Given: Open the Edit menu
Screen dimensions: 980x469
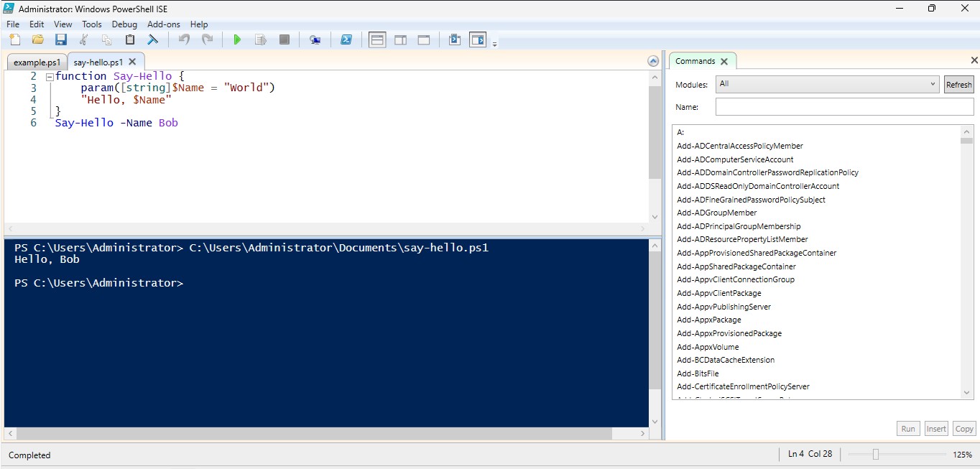Looking at the screenshot, I should click(37, 24).
